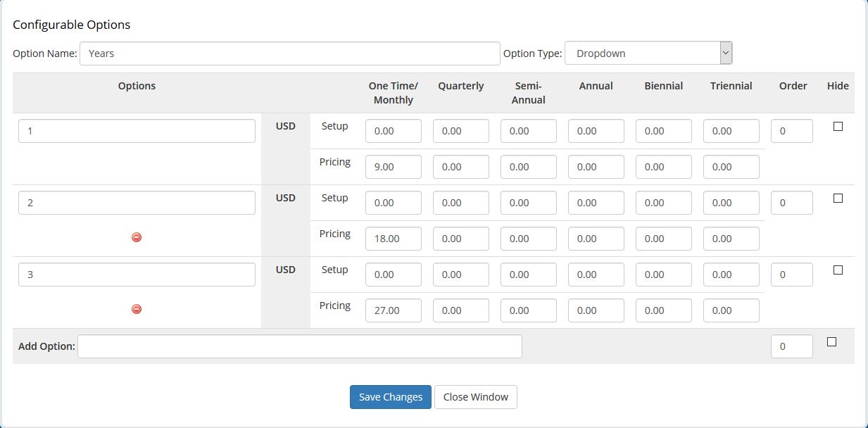Edit option 2 Biennial pricing field

[x=664, y=239]
